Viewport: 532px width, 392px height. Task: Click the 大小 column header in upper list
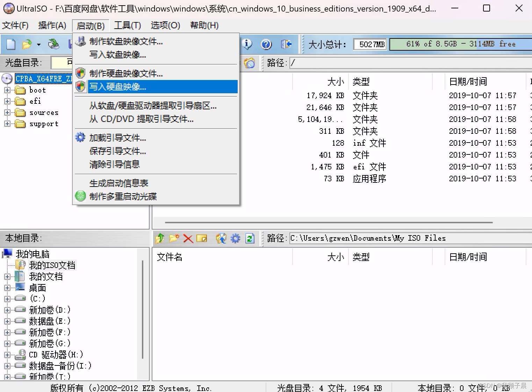point(321,82)
